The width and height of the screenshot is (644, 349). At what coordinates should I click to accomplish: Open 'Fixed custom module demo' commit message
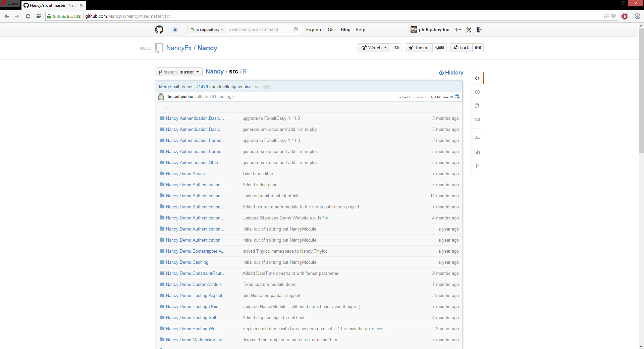coord(269,284)
